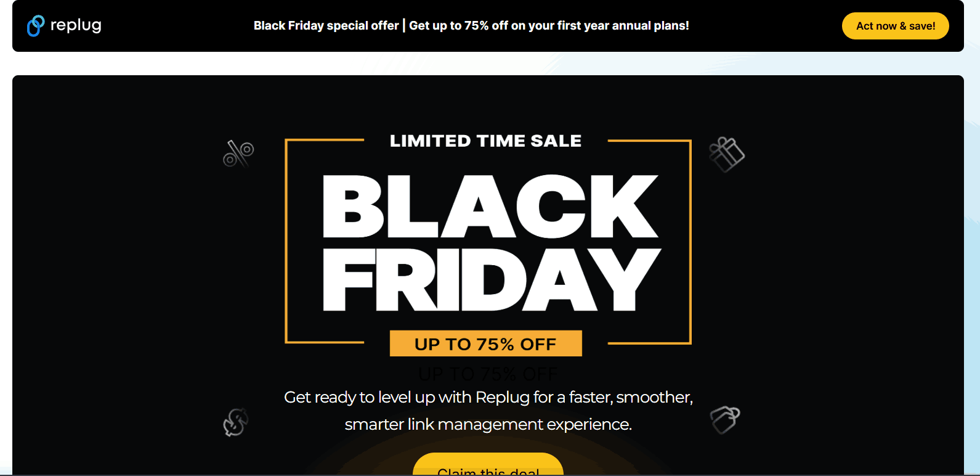Click the dollar sign icon

tap(235, 422)
